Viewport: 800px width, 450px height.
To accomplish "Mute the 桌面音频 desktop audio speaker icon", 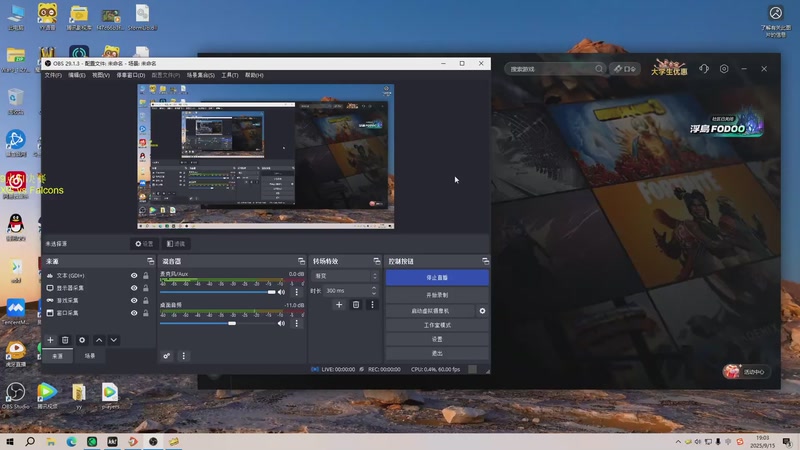I will click(x=281, y=323).
